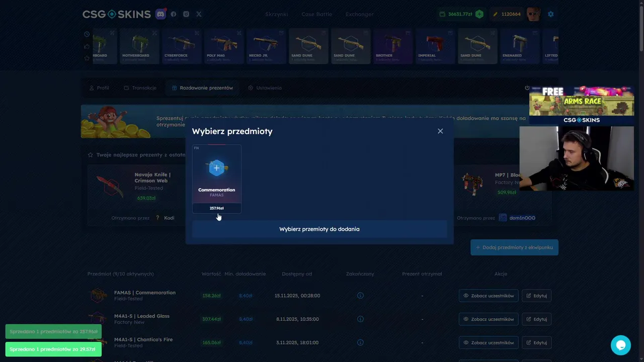Click the 307.44zł value cell
The image size is (644, 362).
coord(211,319)
